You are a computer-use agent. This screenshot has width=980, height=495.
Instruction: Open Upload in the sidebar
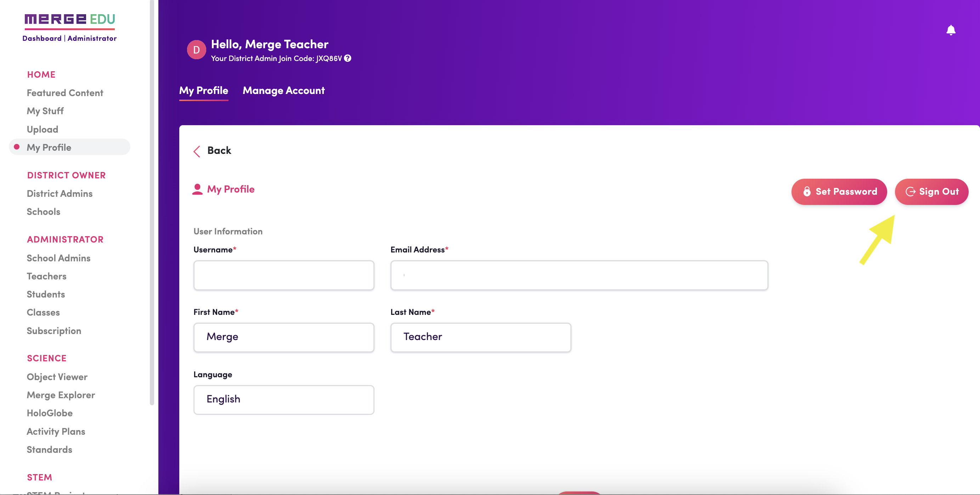point(43,129)
